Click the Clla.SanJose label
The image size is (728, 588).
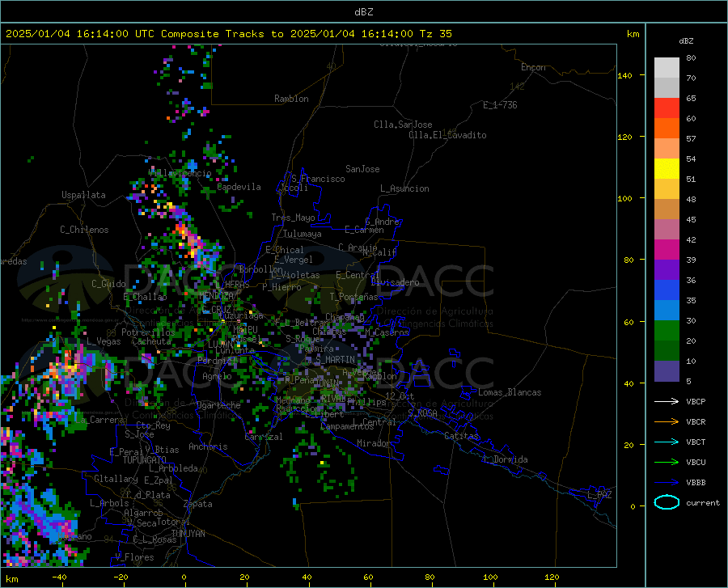[x=403, y=125]
